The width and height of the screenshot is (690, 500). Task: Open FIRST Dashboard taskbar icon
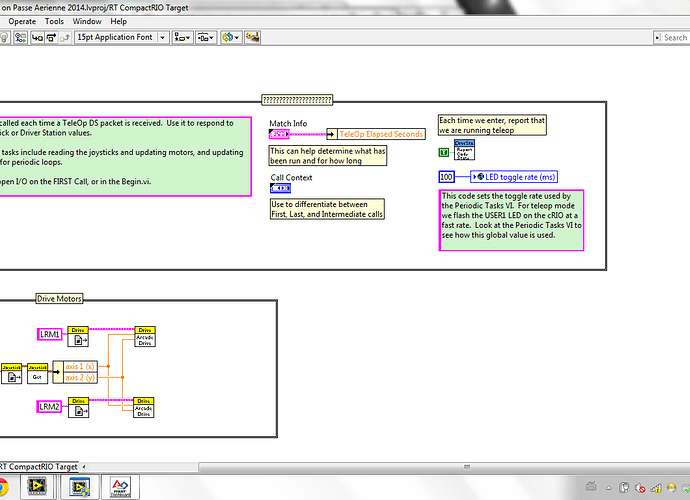(x=120, y=486)
